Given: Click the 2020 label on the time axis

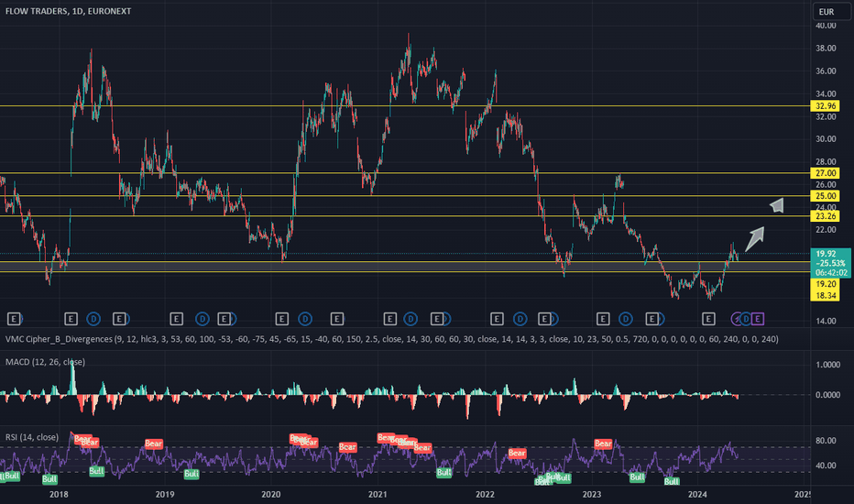Looking at the screenshot, I should (x=270, y=494).
